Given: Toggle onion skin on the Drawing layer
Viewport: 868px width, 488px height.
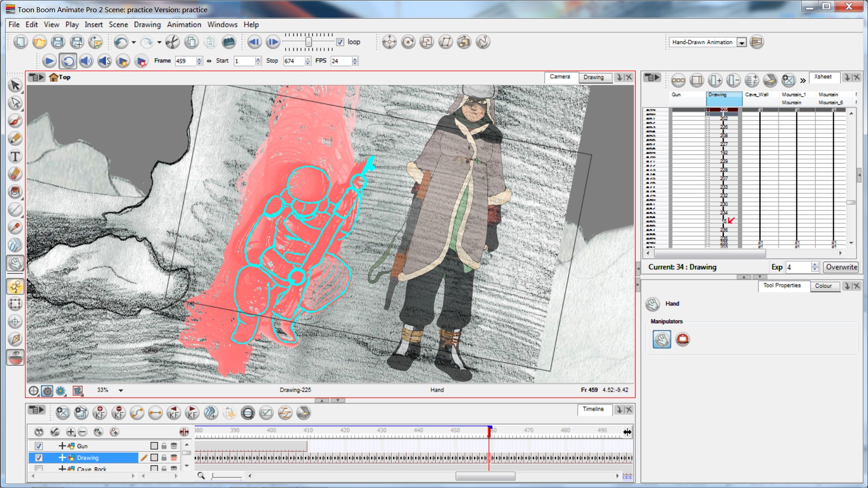Looking at the screenshot, I should pyautogui.click(x=174, y=458).
